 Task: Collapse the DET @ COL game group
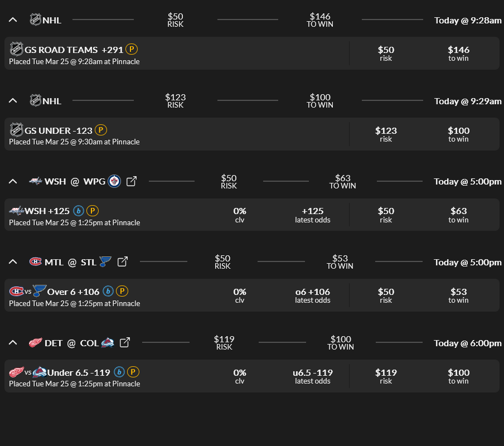point(13,342)
